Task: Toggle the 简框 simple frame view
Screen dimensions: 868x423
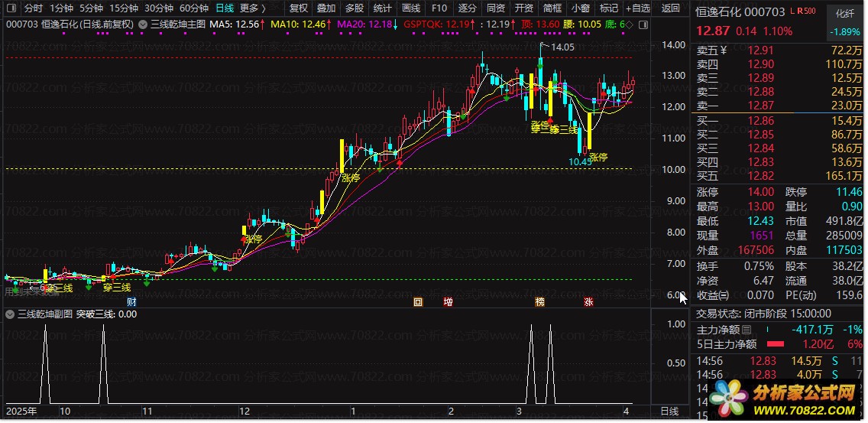Action: pyautogui.click(x=552, y=8)
